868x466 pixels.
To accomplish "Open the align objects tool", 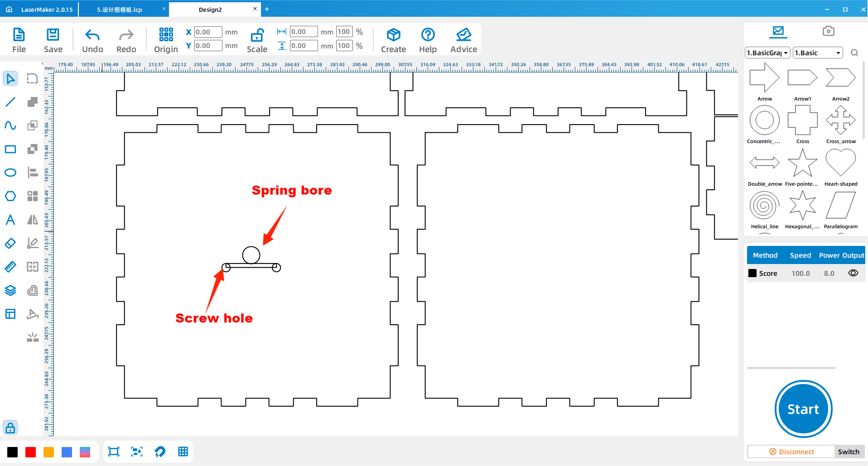I will click(x=33, y=173).
